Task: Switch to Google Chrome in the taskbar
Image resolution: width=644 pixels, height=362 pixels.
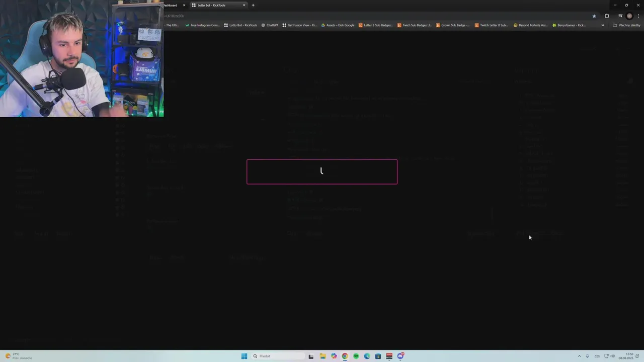Action: pyautogui.click(x=345, y=356)
